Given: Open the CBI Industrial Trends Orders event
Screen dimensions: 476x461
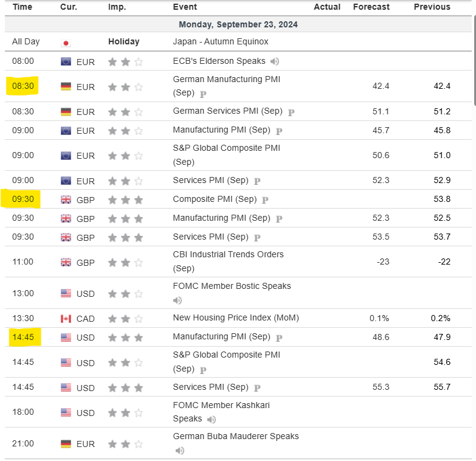Looking at the screenshot, I should point(228,255).
